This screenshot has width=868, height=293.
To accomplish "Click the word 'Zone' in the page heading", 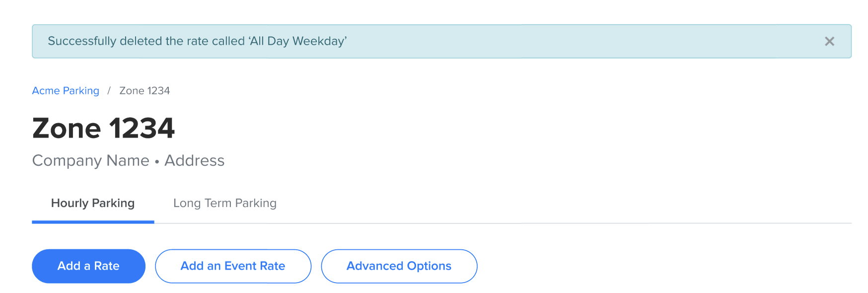I will (x=67, y=128).
